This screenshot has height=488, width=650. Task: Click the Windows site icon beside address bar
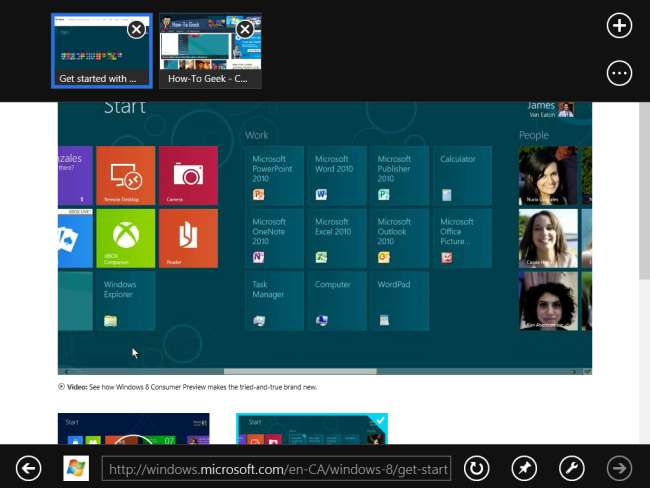pos(76,468)
